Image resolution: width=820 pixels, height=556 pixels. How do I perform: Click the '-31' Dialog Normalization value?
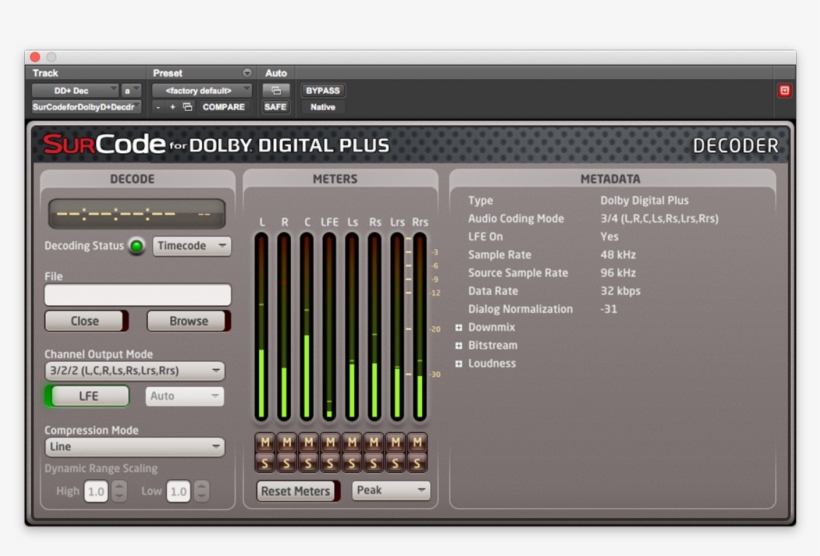(x=609, y=309)
